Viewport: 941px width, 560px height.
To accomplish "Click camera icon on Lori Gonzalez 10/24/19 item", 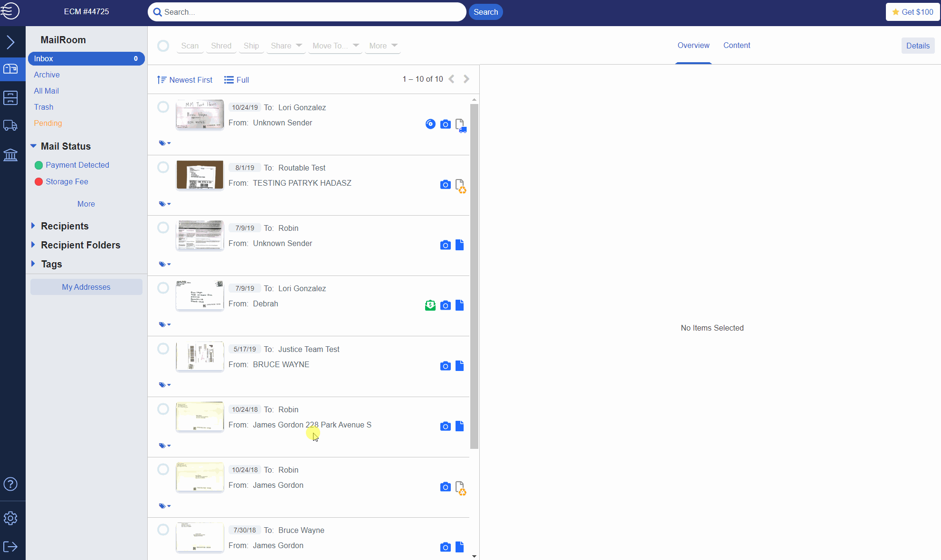I will tap(445, 124).
